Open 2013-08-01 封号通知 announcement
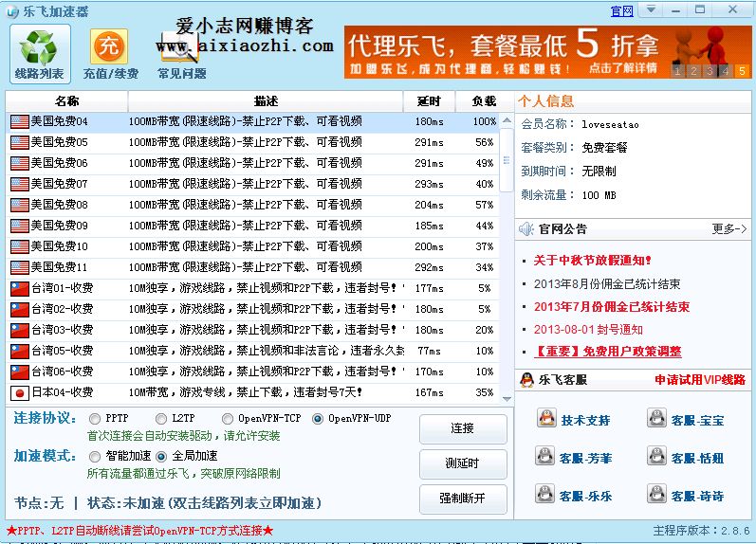Viewport: 756px width, 544px height. (588, 330)
